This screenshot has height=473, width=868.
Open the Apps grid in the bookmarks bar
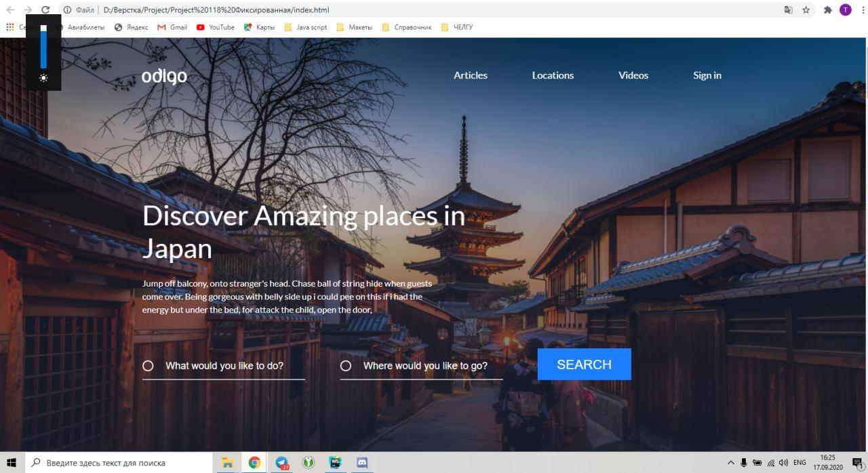point(9,27)
